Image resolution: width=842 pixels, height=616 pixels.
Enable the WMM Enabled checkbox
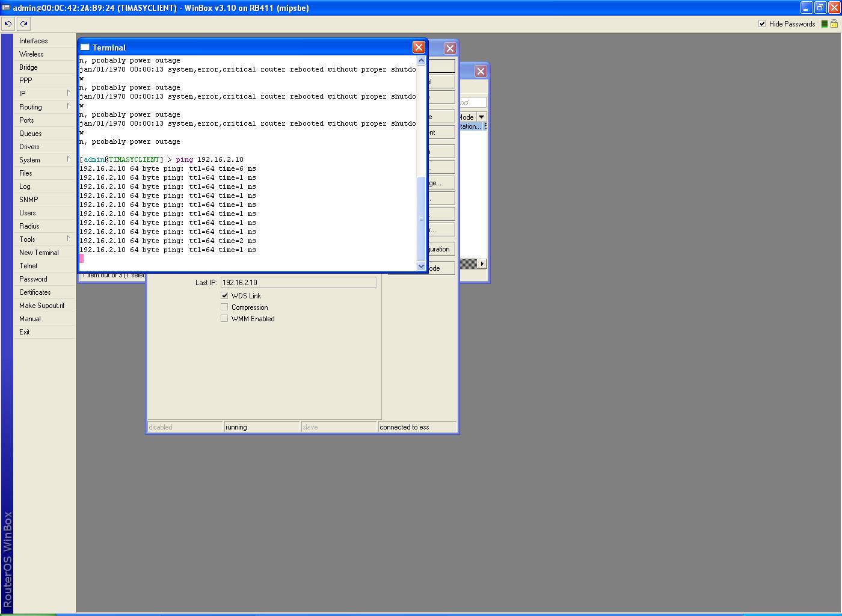224,318
